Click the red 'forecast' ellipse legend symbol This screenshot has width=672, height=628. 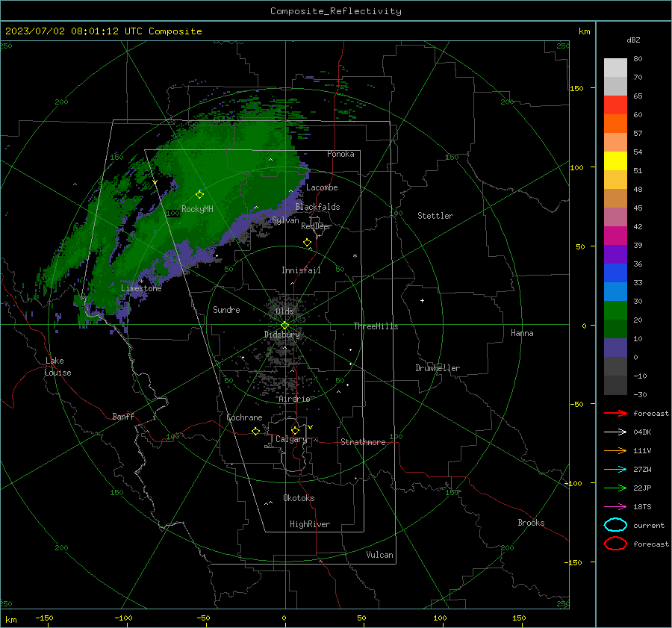click(x=615, y=544)
